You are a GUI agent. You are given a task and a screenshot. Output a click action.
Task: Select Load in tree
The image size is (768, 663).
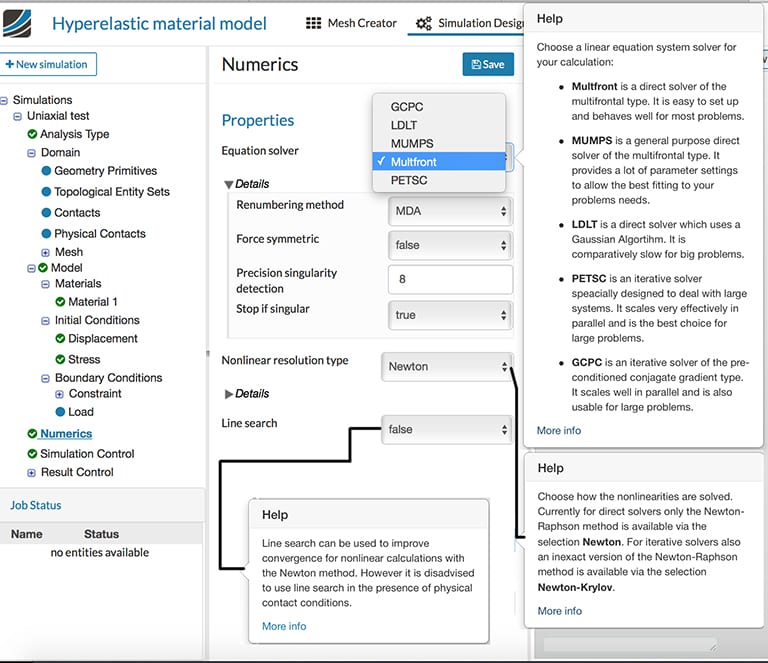(81, 412)
